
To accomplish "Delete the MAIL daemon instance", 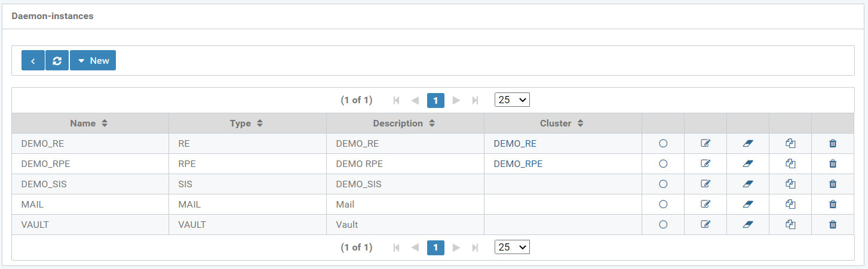I will [833, 204].
